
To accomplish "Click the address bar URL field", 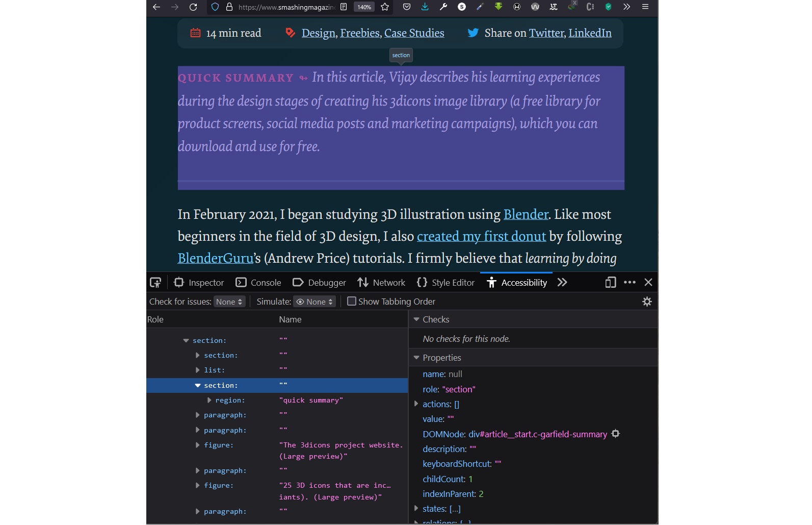I will (286, 7).
